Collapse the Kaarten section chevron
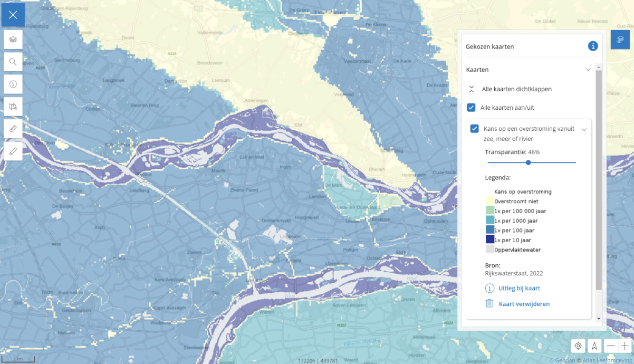 588,70
